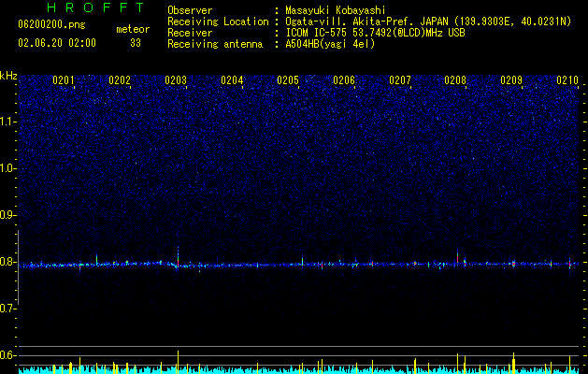Image resolution: width=588 pixels, height=374 pixels.
Task: Click the meteor label
Action: point(133,29)
